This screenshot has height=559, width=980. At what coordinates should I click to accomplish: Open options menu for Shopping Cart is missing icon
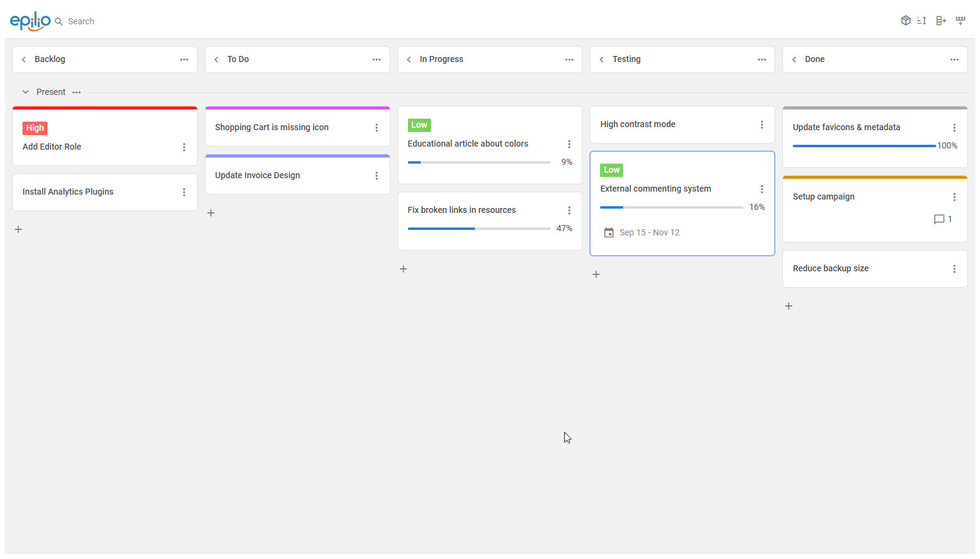(x=376, y=128)
